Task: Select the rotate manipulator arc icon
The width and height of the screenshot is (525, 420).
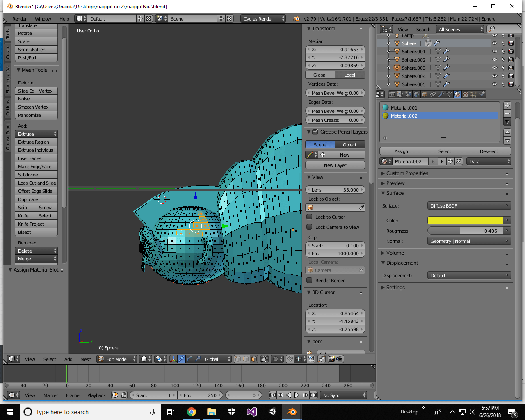Action: pos(189,359)
